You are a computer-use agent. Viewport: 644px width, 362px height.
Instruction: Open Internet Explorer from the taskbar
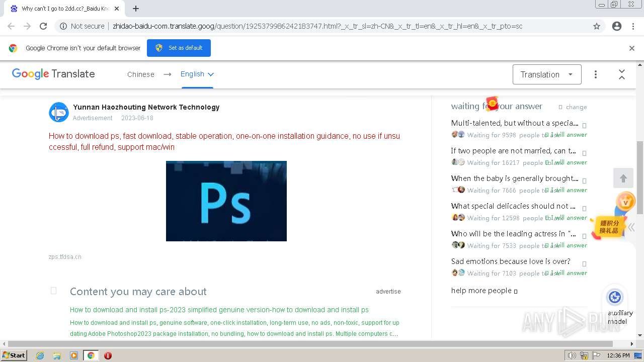tap(40, 355)
